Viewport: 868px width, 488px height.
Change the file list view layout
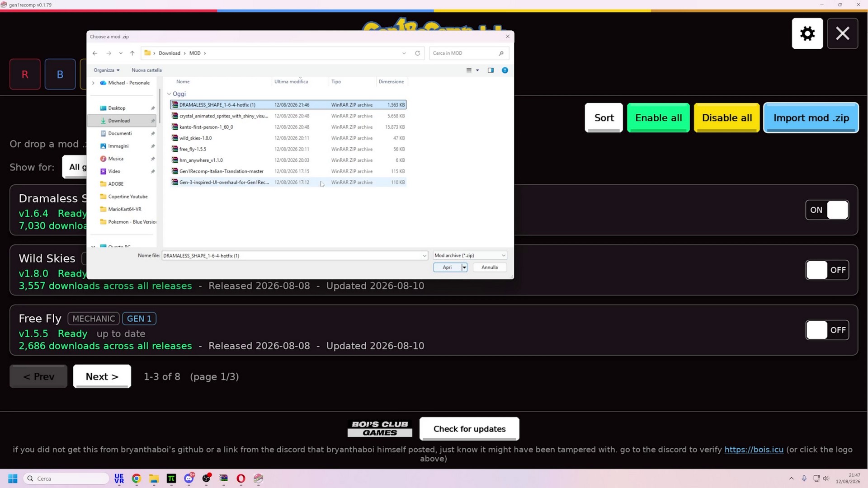[x=469, y=70]
